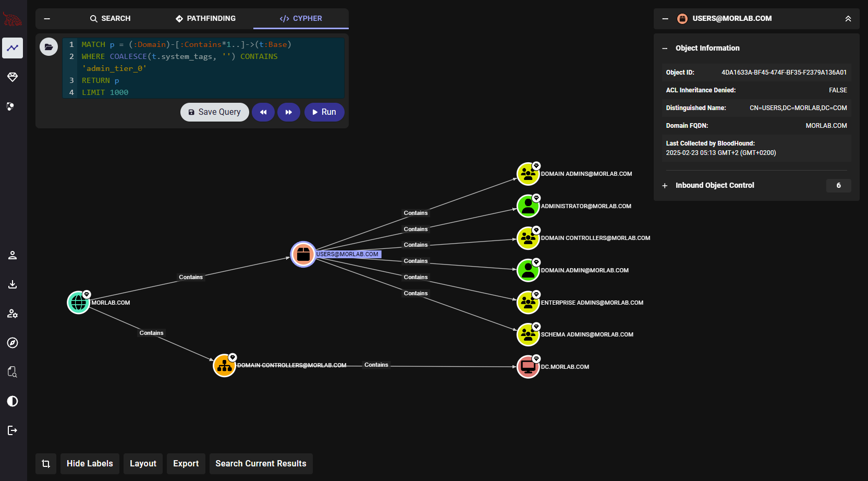This screenshot has height=481, width=868.
Task: Click the ACL Inheritance Denied FALSE value
Action: click(x=838, y=90)
